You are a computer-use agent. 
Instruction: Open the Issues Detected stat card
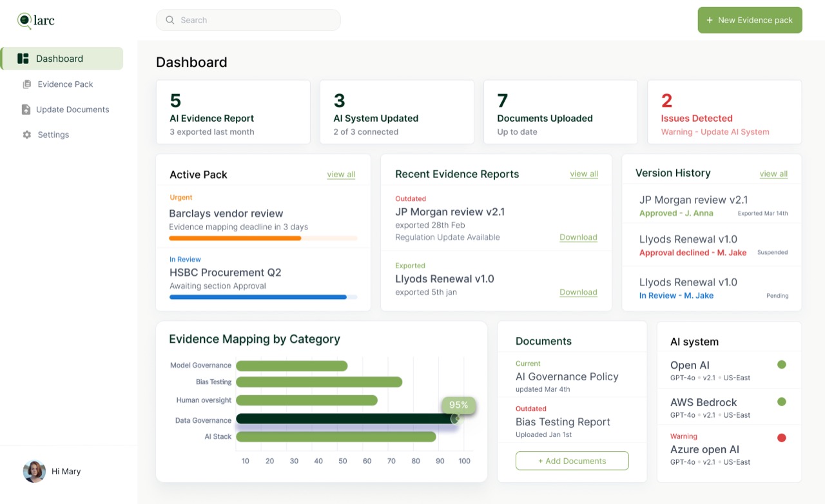point(724,112)
